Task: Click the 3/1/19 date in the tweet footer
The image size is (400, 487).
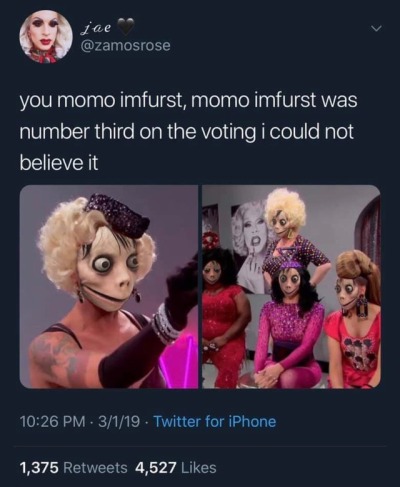Action: click(118, 422)
